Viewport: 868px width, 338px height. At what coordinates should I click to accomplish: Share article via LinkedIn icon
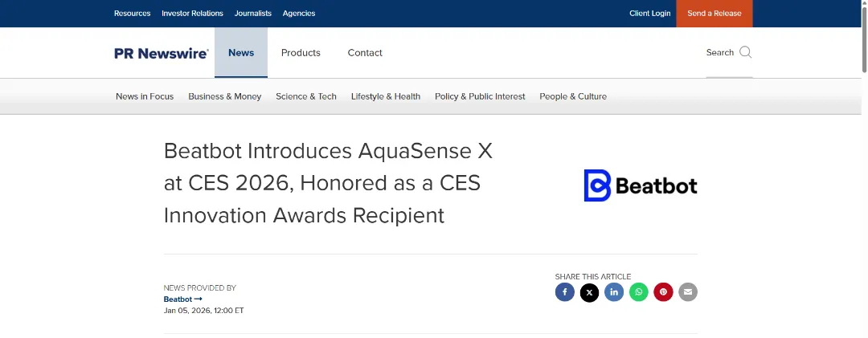pyautogui.click(x=614, y=292)
